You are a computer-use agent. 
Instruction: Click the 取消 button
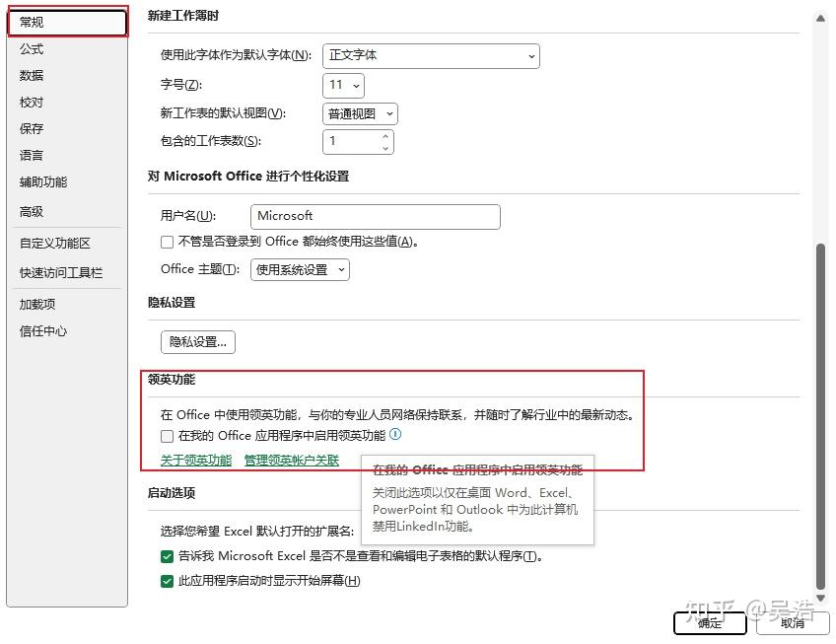tap(793, 623)
